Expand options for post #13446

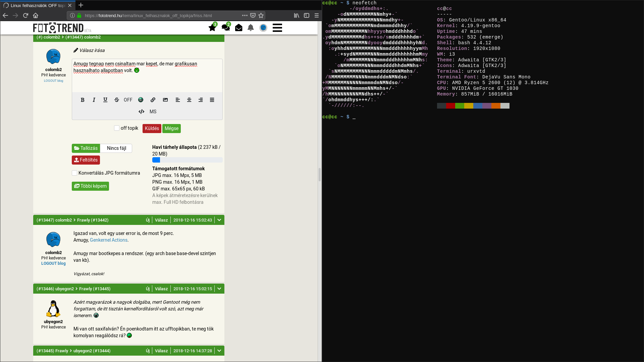[219, 289]
